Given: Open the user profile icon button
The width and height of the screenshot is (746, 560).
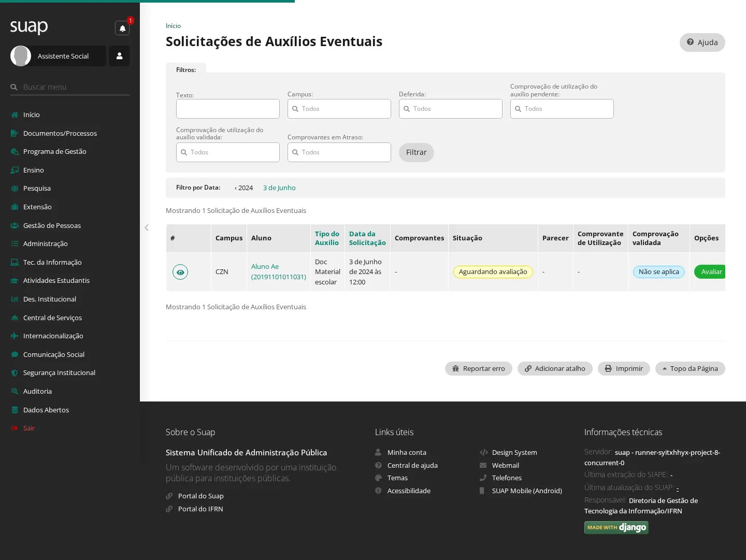Looking at the screenshot, I should 119,56.
